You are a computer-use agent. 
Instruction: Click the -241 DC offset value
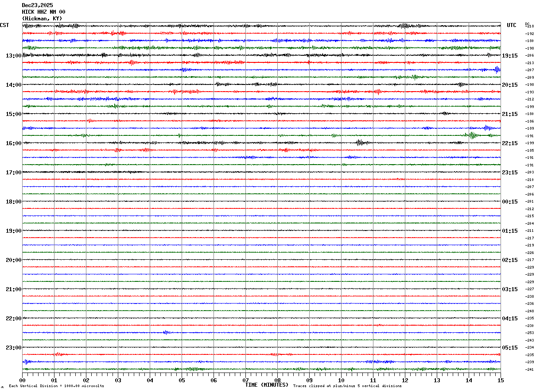click(529, 369)
